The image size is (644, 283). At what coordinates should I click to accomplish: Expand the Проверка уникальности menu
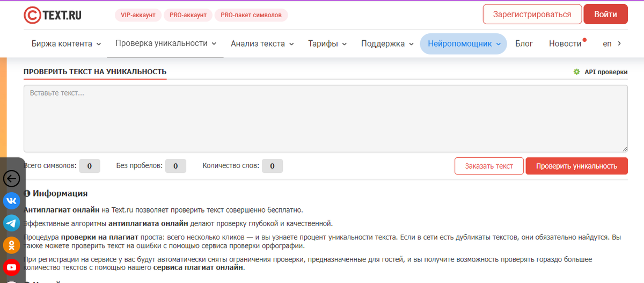[x=166, y=43]
